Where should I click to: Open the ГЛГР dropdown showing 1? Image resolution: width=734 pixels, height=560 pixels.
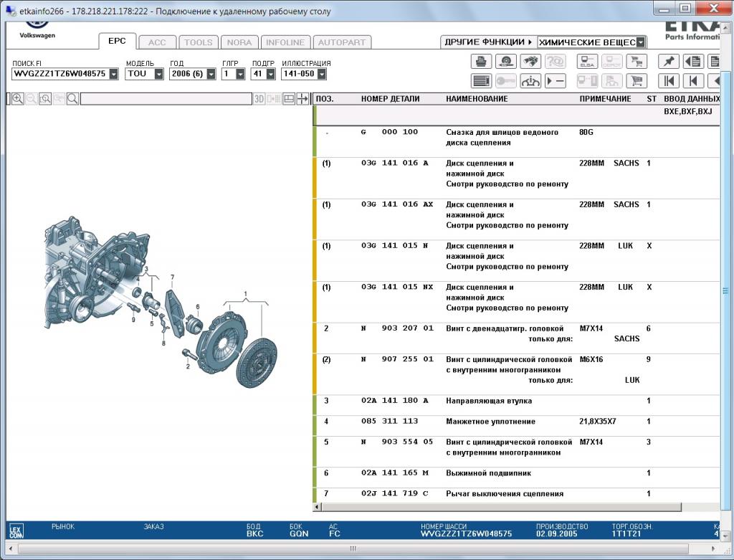coord(240,74)
